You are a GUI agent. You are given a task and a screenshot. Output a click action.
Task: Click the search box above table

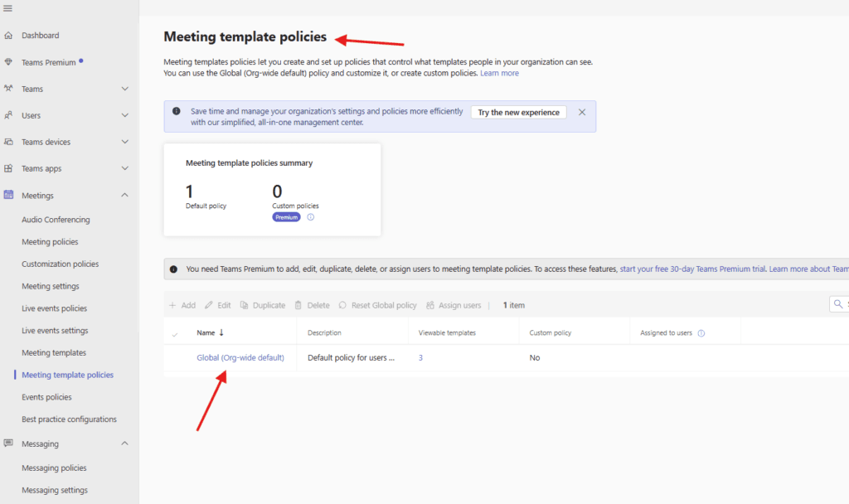click(839, 305)
